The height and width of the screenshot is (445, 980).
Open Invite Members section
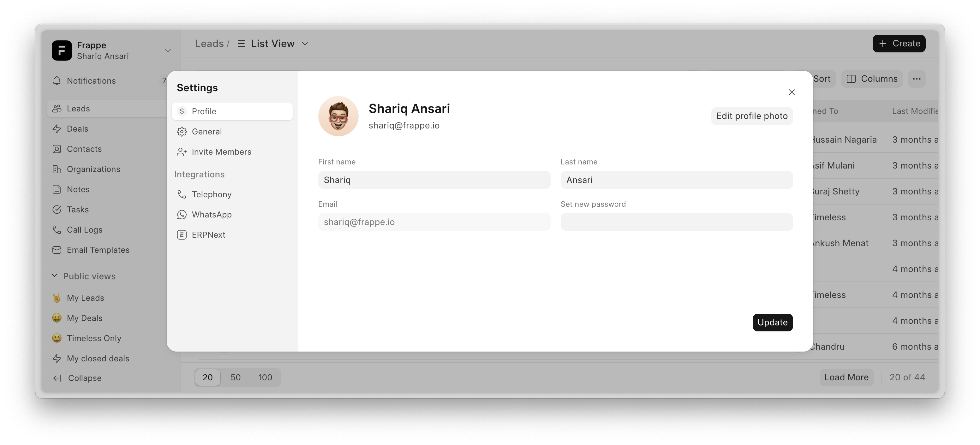[x=221, y=152]
